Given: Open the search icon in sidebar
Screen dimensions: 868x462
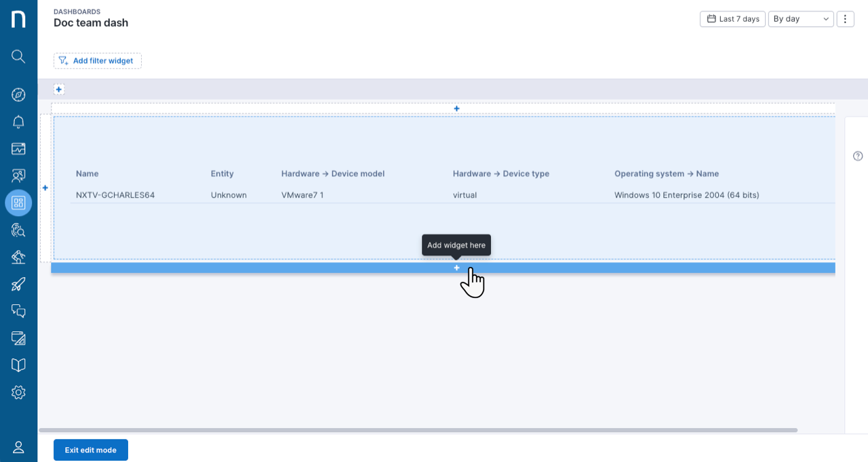Looking at the screenshot, I should 18,56.
